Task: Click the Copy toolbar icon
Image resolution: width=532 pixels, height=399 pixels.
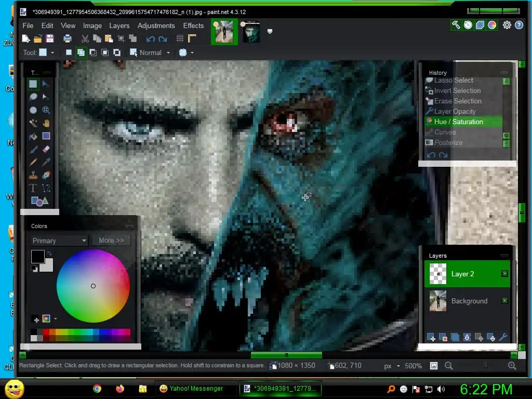Action: coord(97,38)
